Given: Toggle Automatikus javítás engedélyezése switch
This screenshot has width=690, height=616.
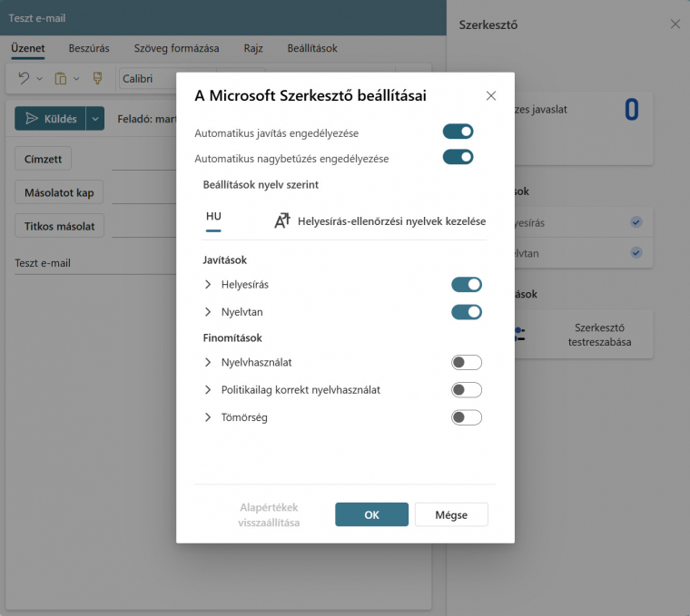Looking at the screenshot, I should coord(458,132).
